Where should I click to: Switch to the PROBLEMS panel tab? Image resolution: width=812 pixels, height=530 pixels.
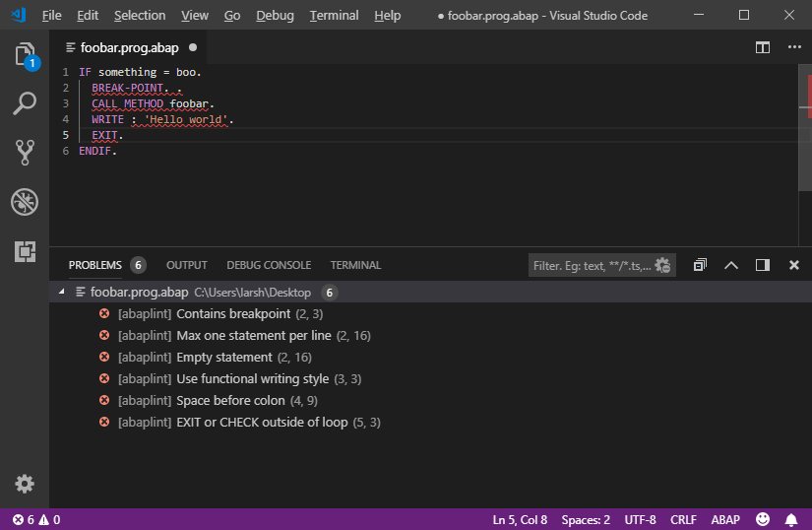point(95,265)
